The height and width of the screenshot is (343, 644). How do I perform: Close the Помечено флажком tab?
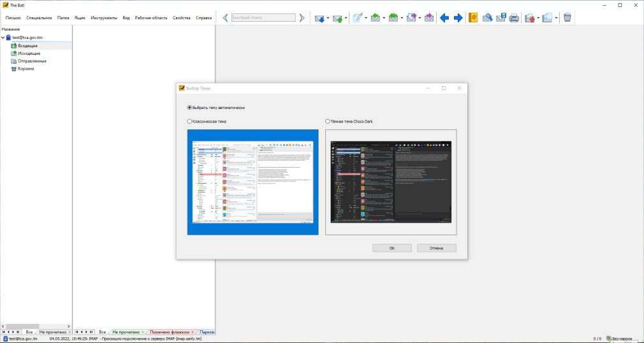coord(193,332)
